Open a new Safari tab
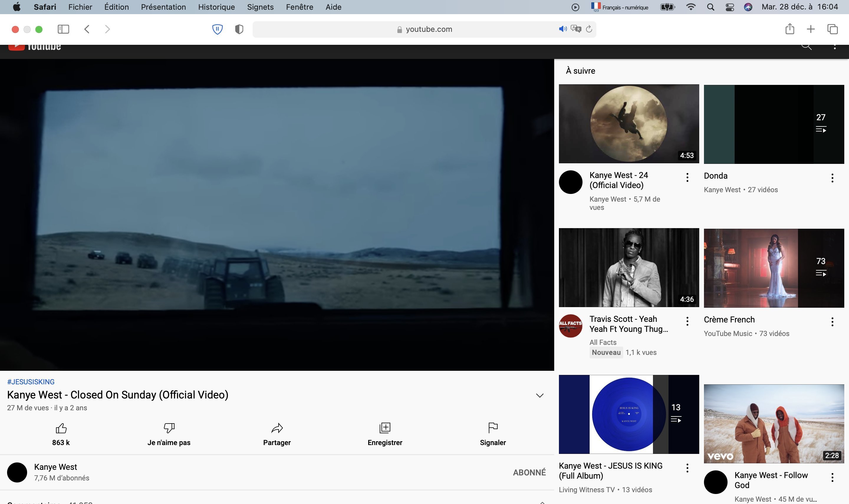The image size is (849, 504). 811,29
